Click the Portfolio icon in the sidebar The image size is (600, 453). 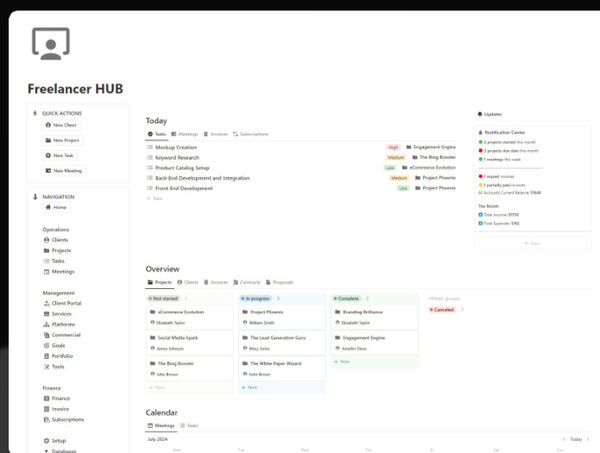click(47, 356)
